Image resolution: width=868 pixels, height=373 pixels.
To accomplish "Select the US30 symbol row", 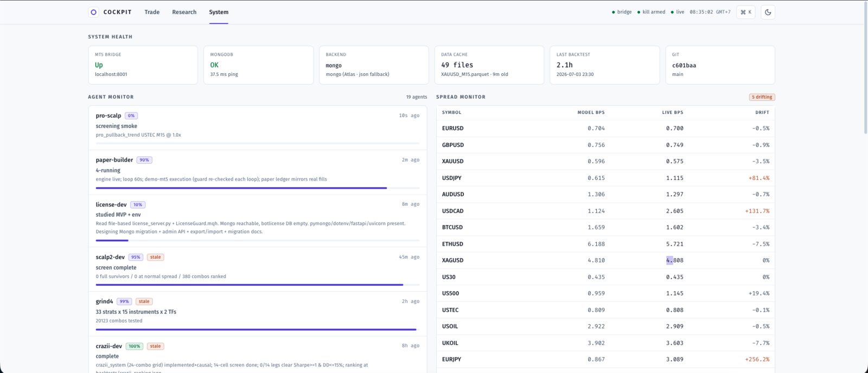I will pos(605,277).
